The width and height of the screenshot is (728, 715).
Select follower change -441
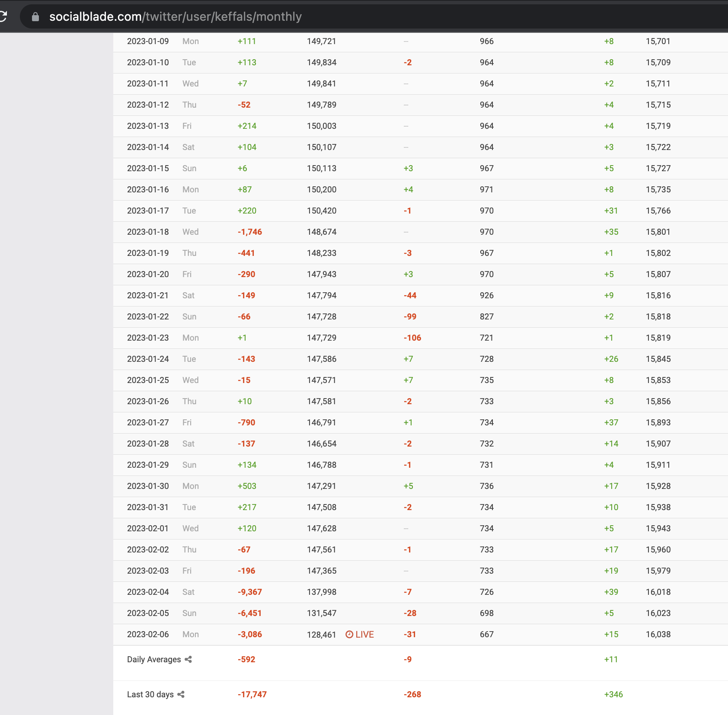click(246, 253)
